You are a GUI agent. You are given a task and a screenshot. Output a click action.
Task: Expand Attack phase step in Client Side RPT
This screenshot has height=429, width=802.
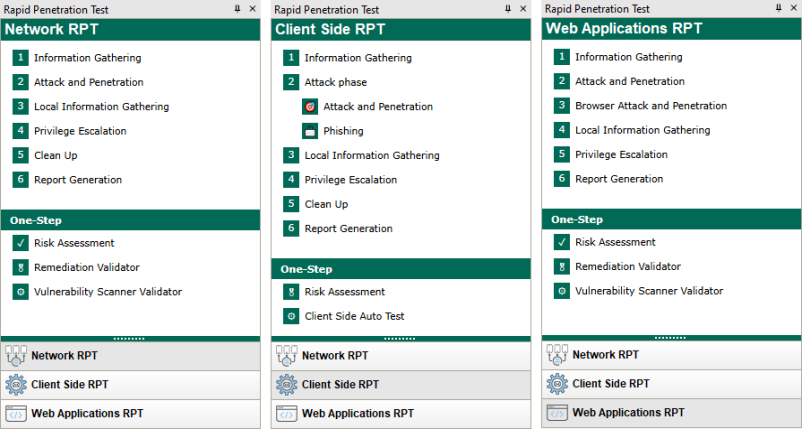[x=336, y=82]
